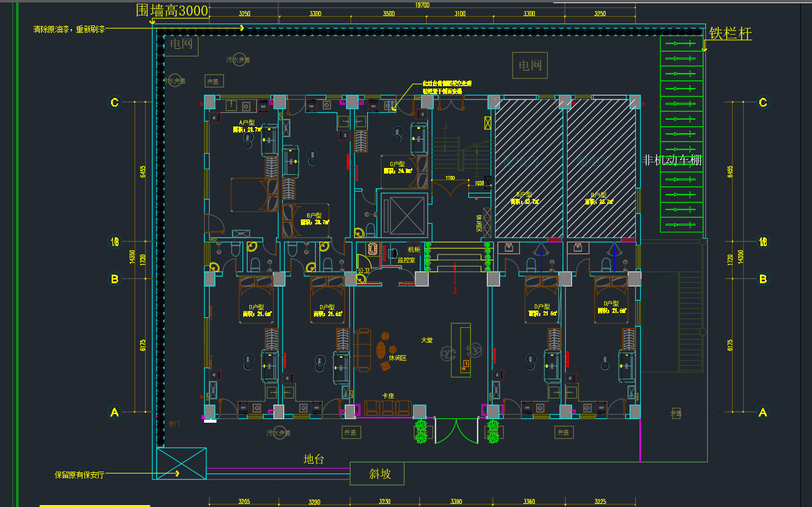The height and width of the screenshot is (507, 812).
Task: Click the 保留原有保安厅 note
Action: point(79,475)
